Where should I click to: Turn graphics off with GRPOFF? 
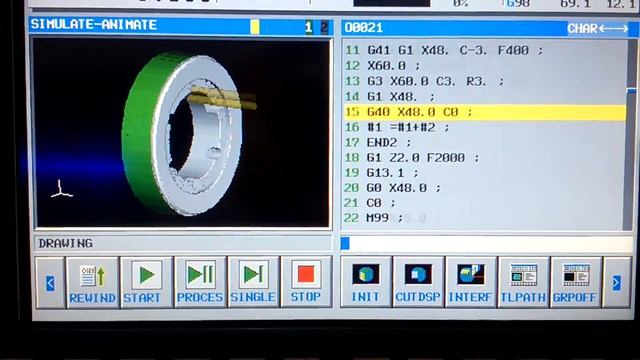click(x=576, y=282)
